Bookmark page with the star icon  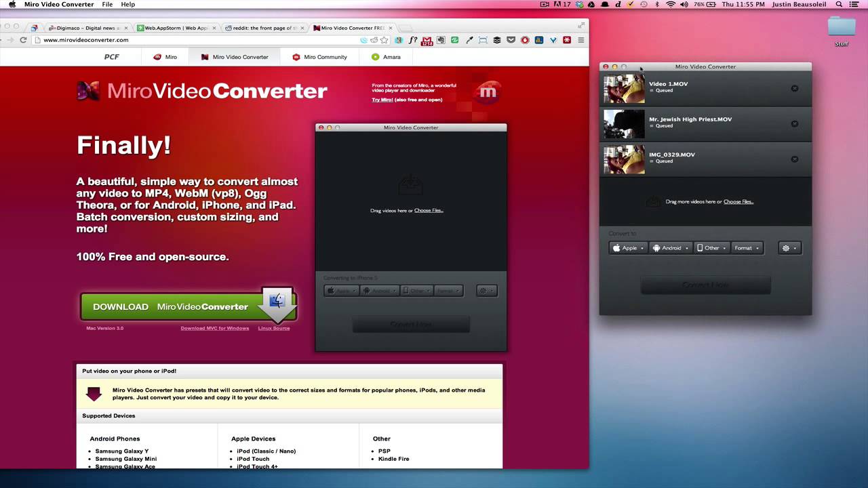point(384,40)
